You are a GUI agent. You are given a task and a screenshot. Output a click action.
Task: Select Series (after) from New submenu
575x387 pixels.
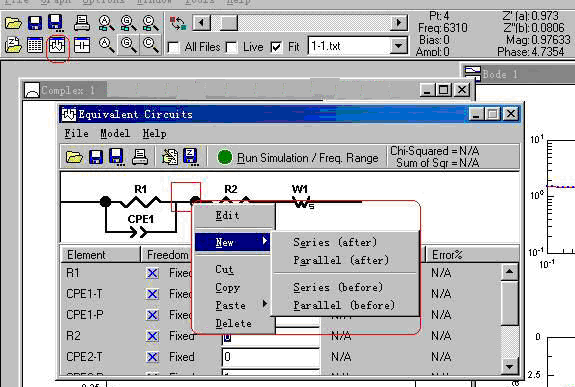click(335, 242)
